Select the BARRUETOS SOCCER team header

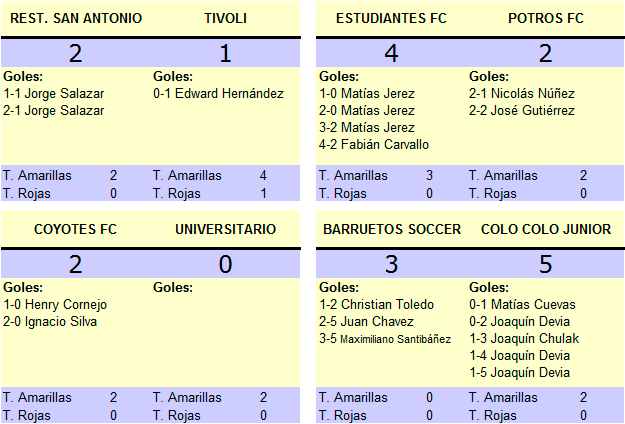point(392,230)
